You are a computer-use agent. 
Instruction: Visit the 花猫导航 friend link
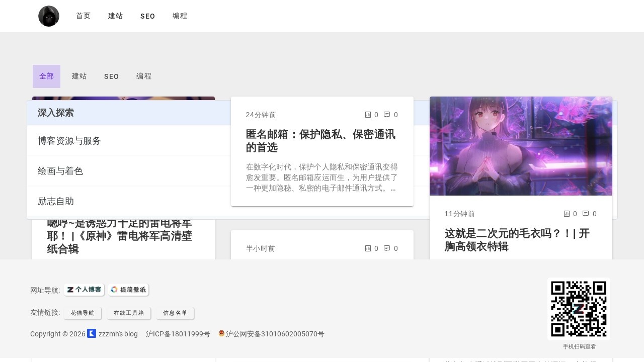pyautogui.click(x=83, y=313)
